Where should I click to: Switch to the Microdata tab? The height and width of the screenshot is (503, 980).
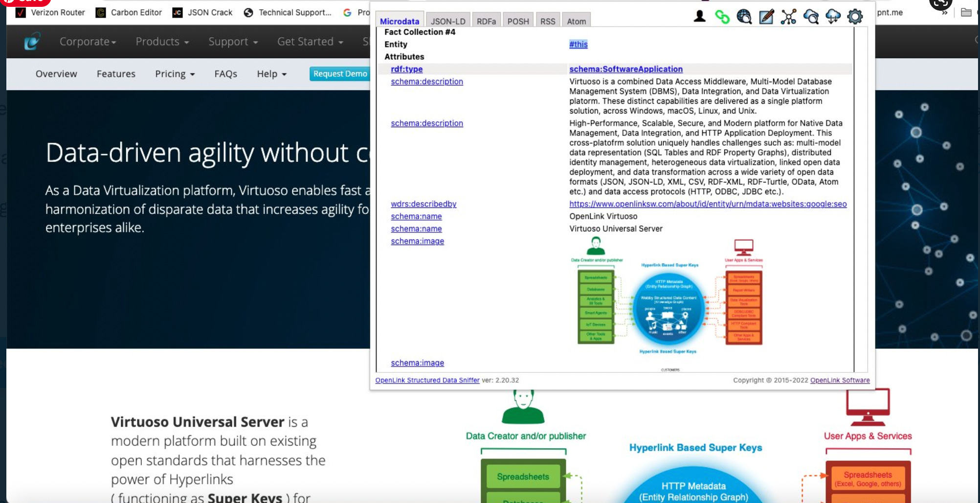coord(400,21)
